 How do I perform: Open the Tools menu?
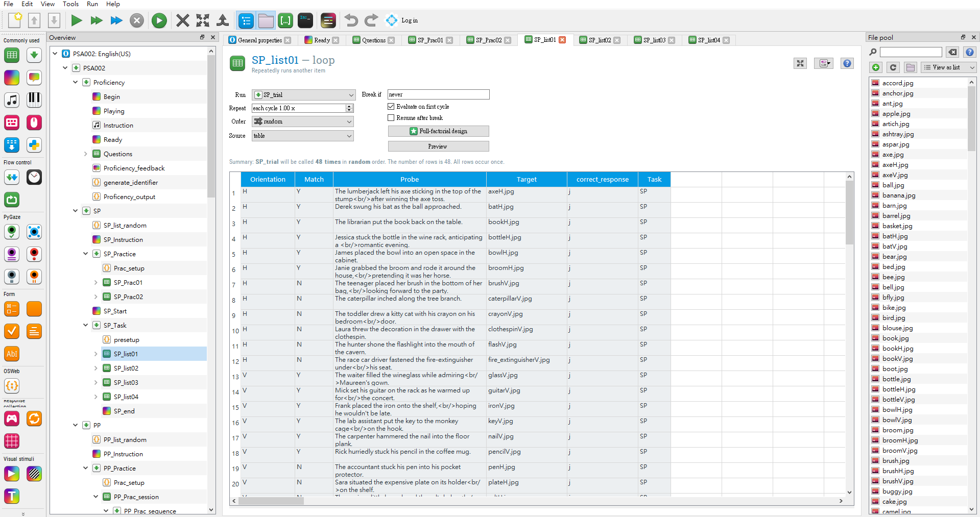coord(70,4)
